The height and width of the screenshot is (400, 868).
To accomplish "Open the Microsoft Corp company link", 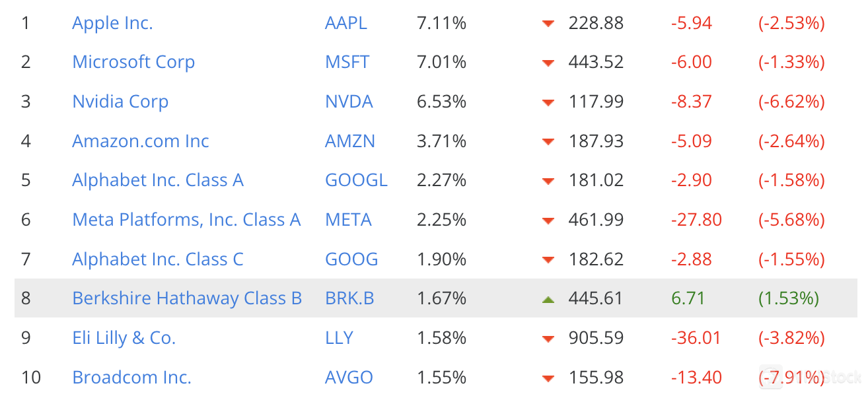I will point(133,62).
